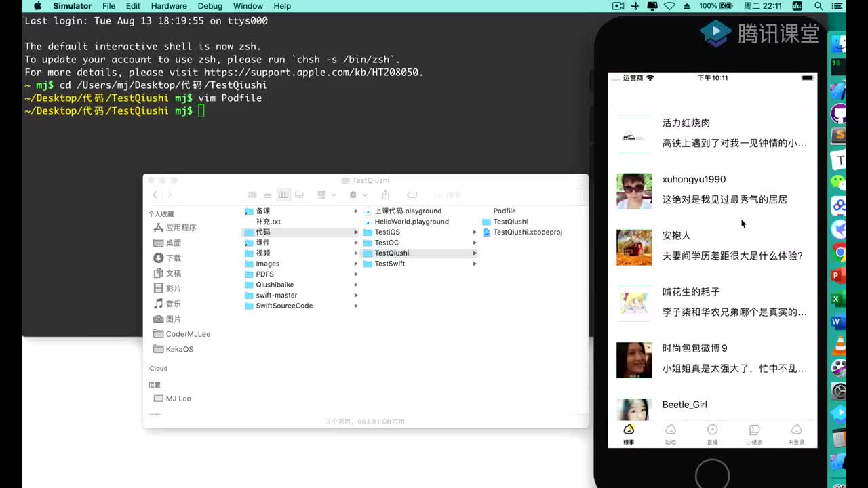This screenshot has height=488, width=868.
Task: Tap 安抱人 avatar thumbnail
Action: pyautogui.click(x=634, y=247)
